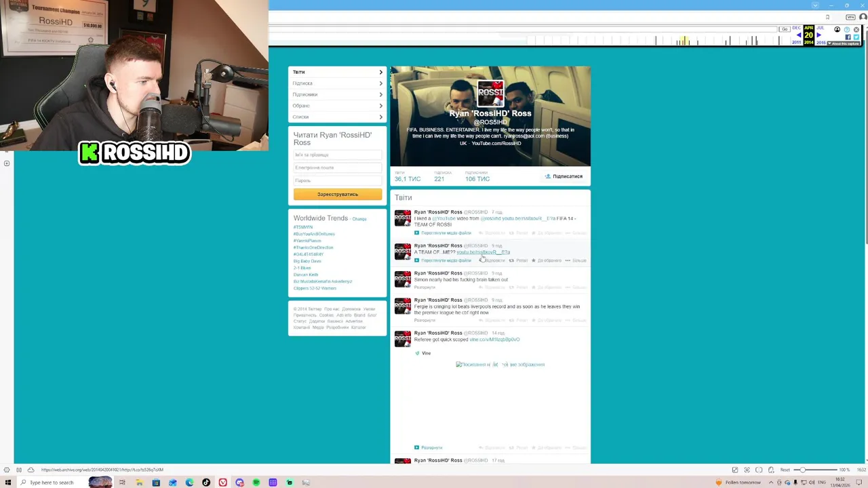Toggle the browser VPN badge
The height and width of the screenshot is (488, 868).
click(x=850, y=17)
